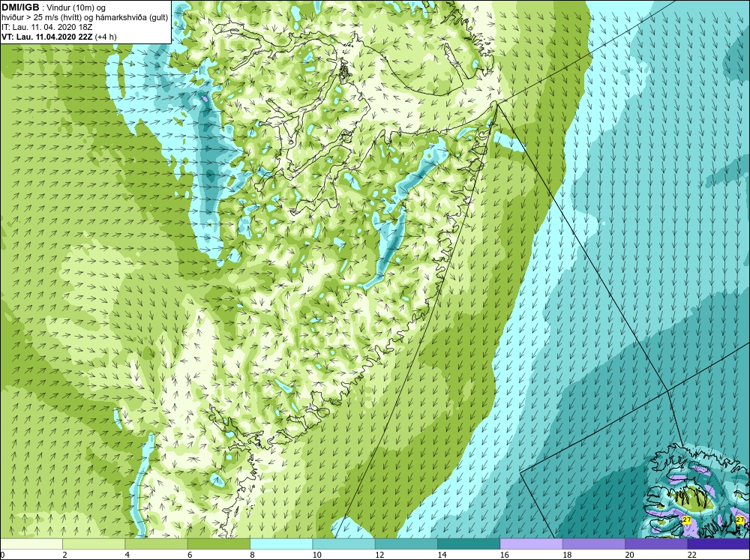The height and width of the screenshot is (560, 750).
Task: Click the darkest purple legend swatch above 22
Action: (x=718, y=544)
